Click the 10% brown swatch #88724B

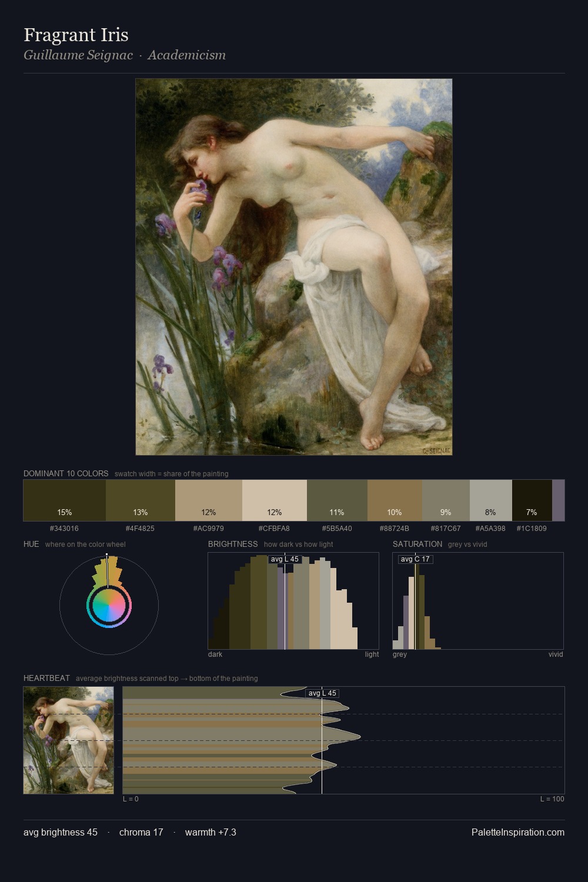(x=395, y=500)
